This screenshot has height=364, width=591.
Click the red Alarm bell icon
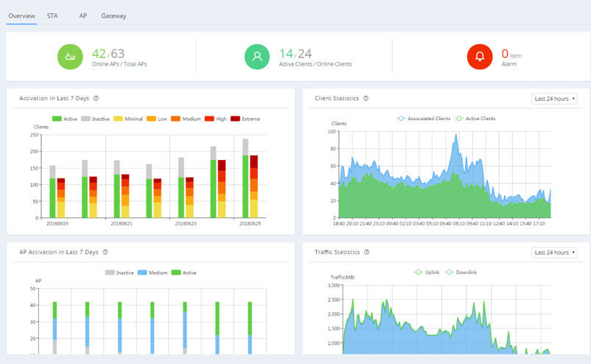click(480, 57)
